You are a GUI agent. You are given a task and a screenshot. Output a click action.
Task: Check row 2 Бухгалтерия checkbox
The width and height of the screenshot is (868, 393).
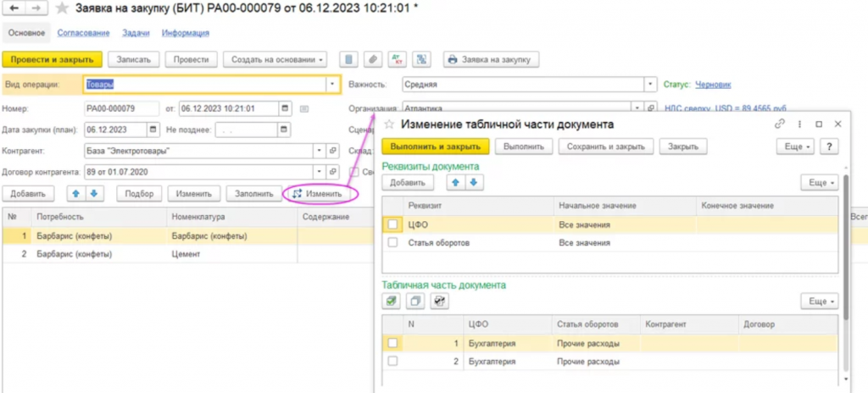point(392,362)
